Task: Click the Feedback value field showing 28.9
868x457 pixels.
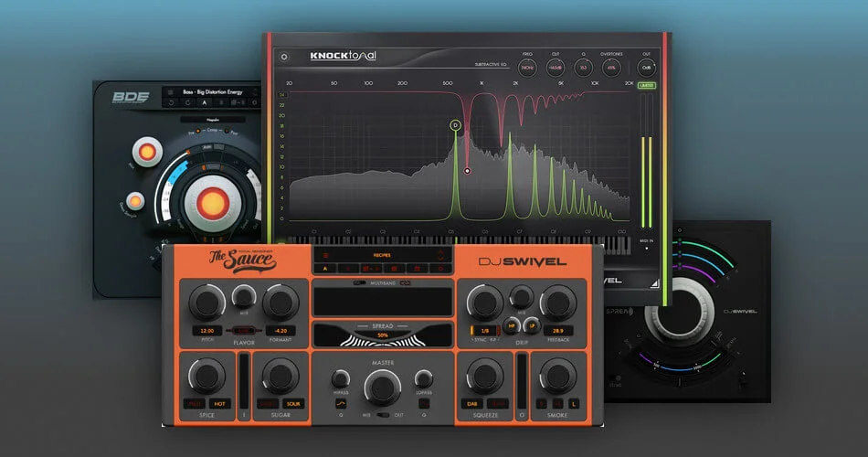Action: (x=558, y=331)
